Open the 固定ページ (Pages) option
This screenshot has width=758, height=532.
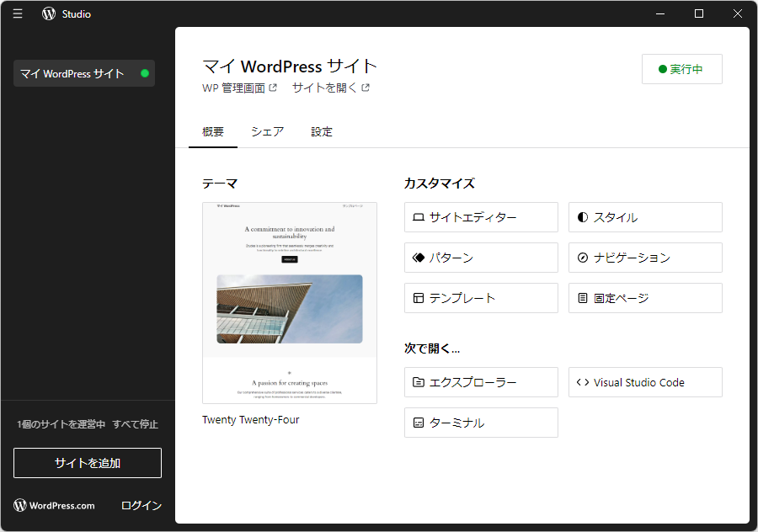pos(644,298)
